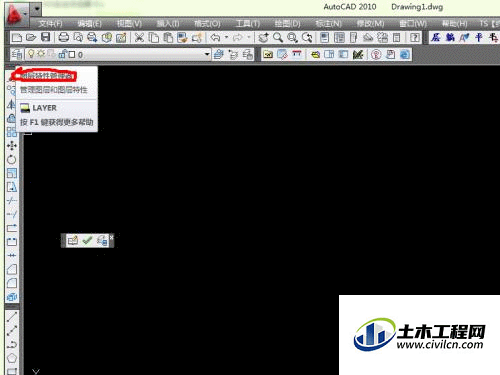Viewport: 500px width, 375px height.
Task: Click the LAYER command text in tooltip
Action: 44,108
